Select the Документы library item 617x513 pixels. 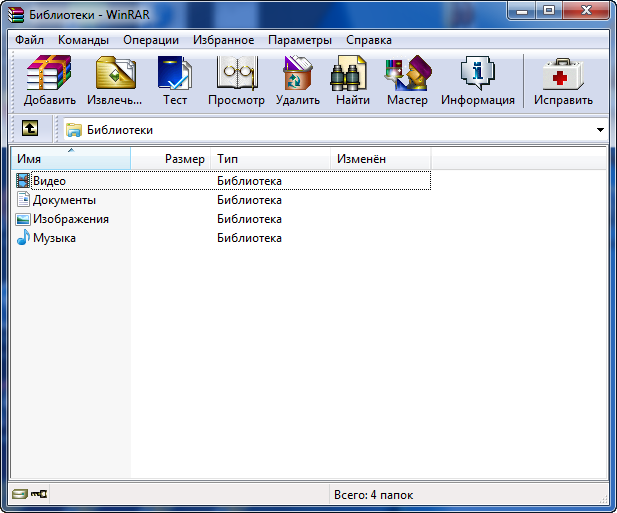pyautogui.click(x=64, y=200)
